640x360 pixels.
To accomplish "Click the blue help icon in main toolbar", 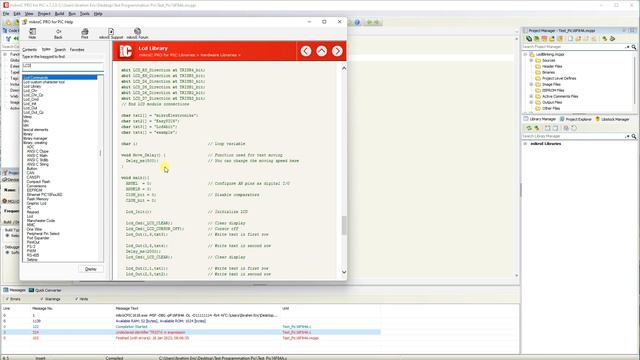I will point(357,22).
